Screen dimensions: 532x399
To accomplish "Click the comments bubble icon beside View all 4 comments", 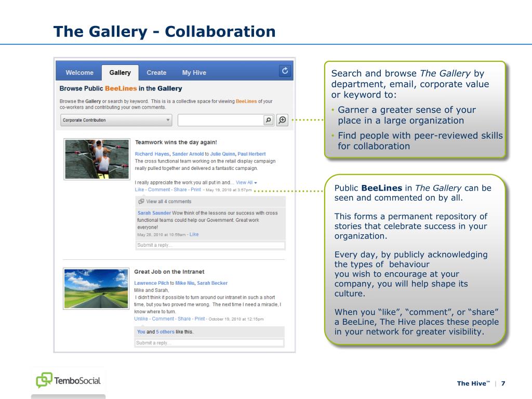I will point(141,202).
